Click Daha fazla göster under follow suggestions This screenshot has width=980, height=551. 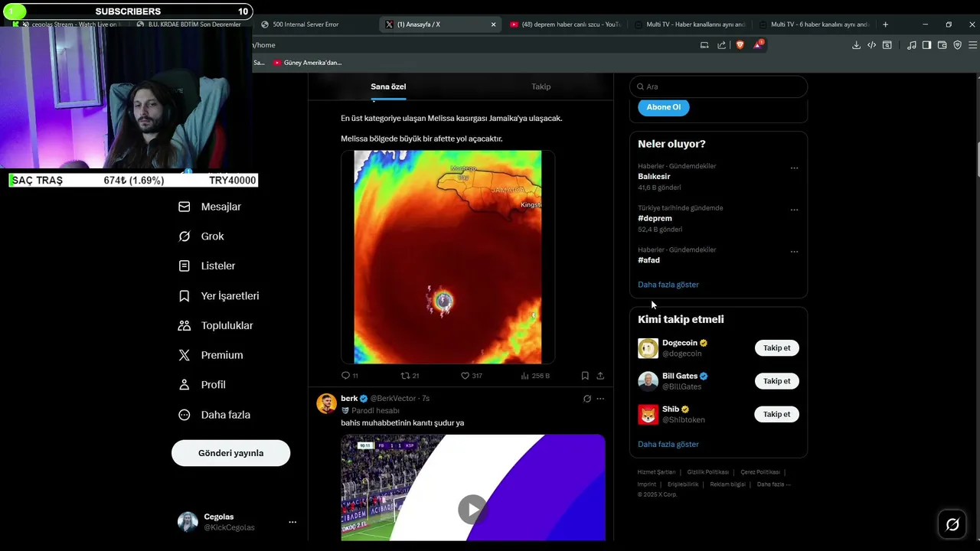pyautogui.click(x=668, y=444)
